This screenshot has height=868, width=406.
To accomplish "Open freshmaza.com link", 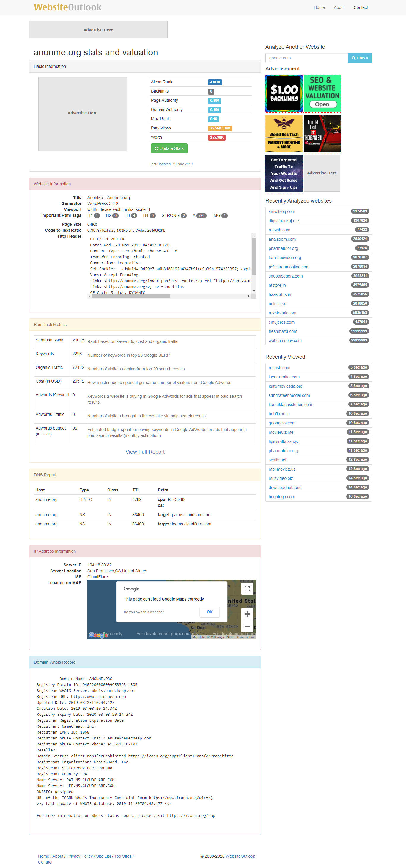I will [x=283, y=331].
